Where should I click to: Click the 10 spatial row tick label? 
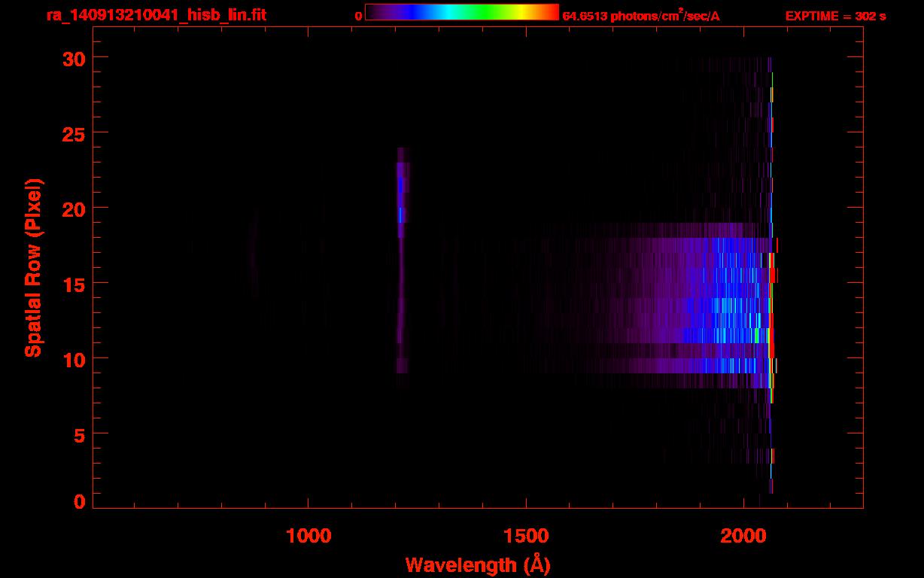[x=74, y=359]
